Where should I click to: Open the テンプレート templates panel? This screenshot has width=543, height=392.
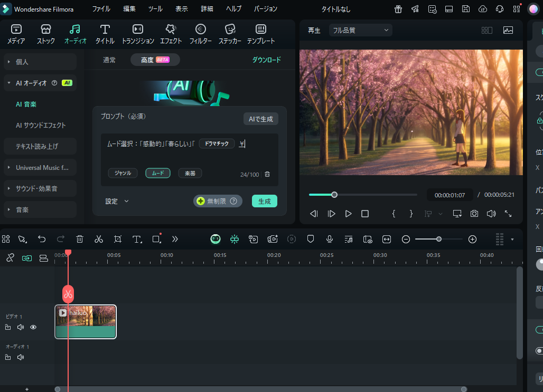click(x=261, y=34)
